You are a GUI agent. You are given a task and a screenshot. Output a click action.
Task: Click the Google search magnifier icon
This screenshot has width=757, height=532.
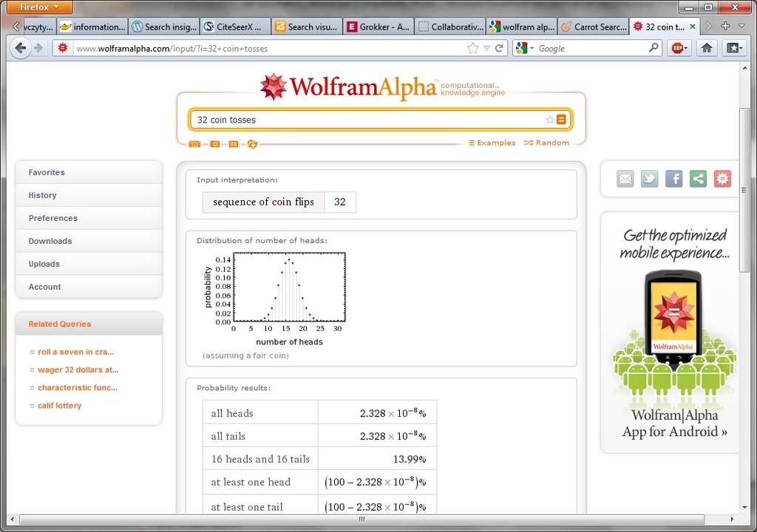654,48
